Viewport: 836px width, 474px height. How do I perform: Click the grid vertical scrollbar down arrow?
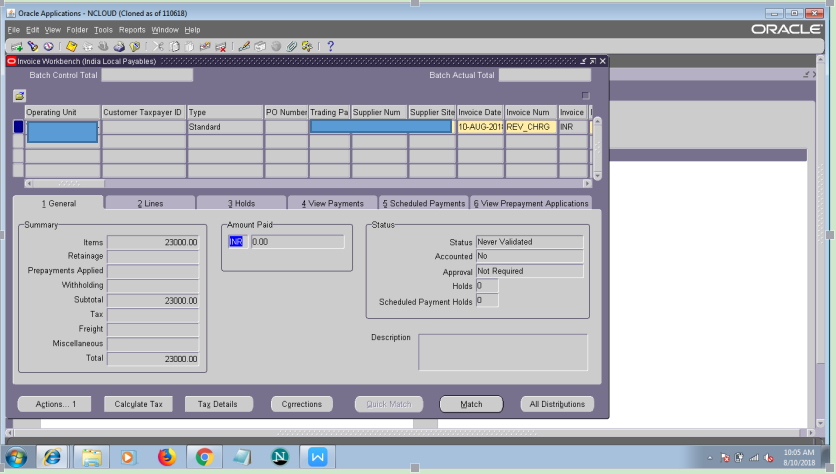coord(597,175)
